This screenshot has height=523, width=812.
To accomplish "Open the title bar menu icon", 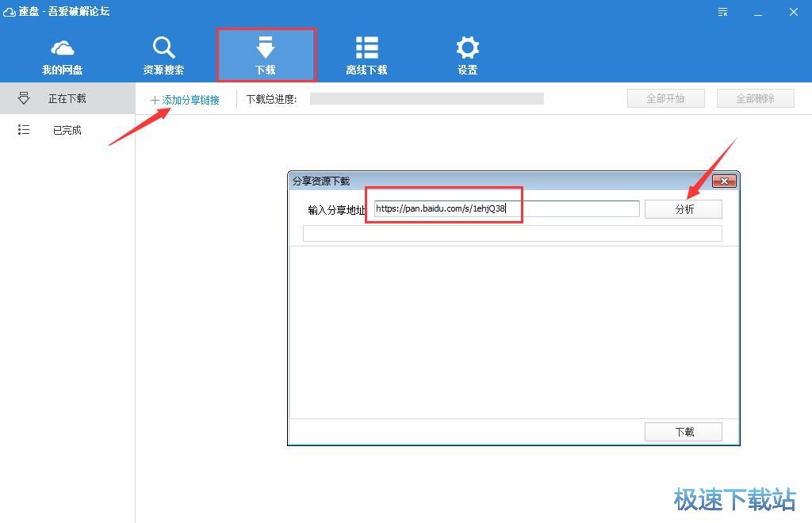I will [722, 12].
